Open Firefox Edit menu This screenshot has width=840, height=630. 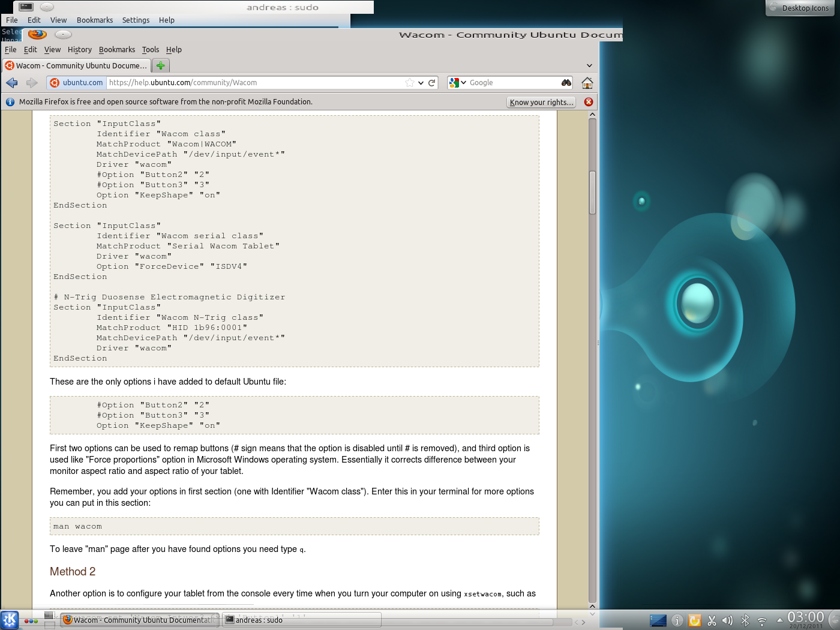click(x=31, y=50)
